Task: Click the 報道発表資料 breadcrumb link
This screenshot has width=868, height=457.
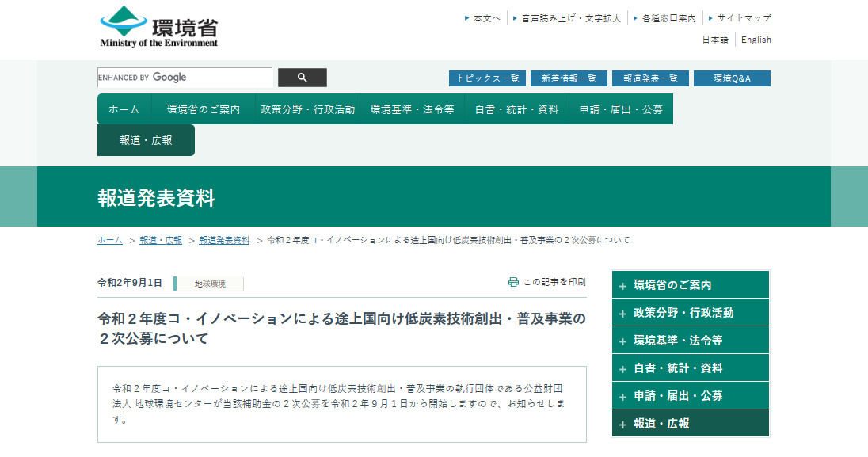Action: click(x=224, y=240)
